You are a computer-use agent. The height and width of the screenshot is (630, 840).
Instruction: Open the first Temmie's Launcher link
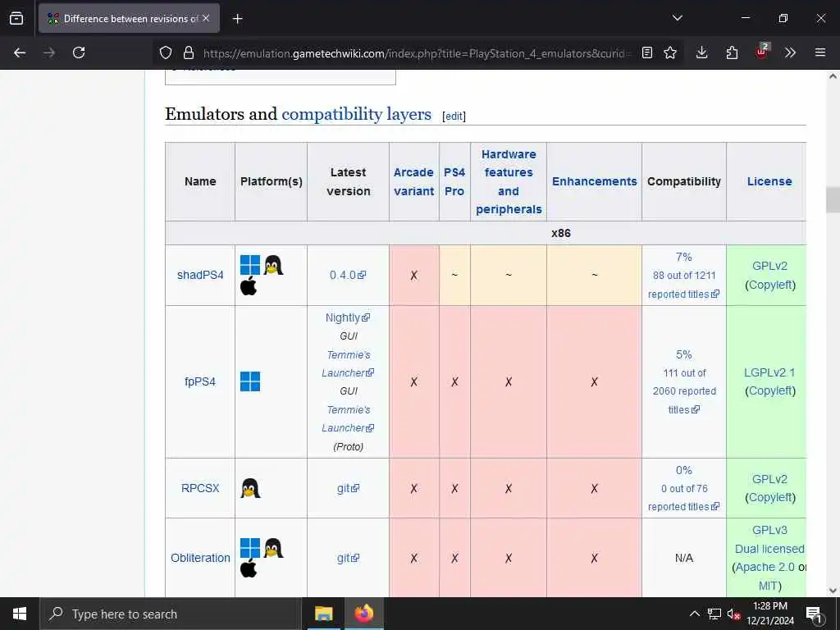click(x=348, y=363)
